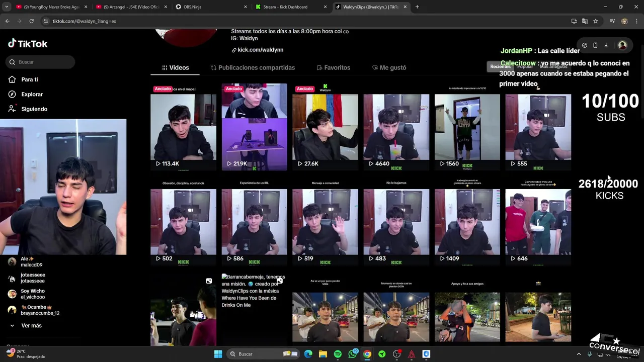Click the tiktok.com address bar URL
Image resolution: width=644 pixels, height=362 pixels.
click(x=84, y=21)
